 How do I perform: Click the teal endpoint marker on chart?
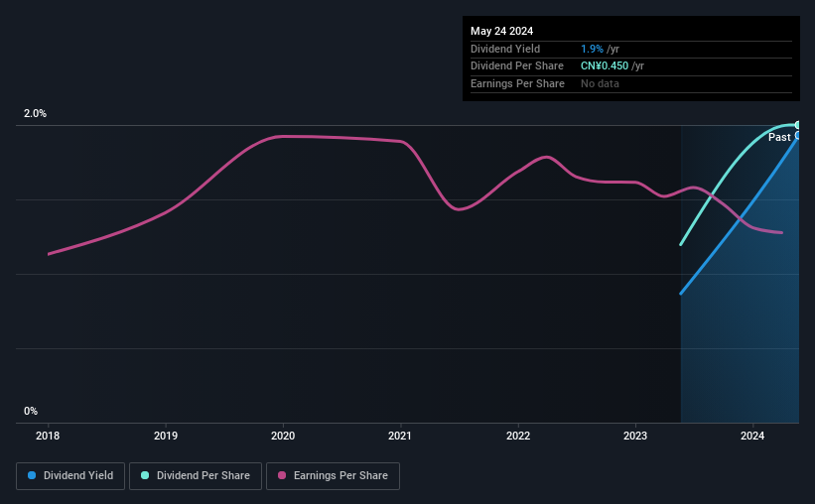[798, 125]
